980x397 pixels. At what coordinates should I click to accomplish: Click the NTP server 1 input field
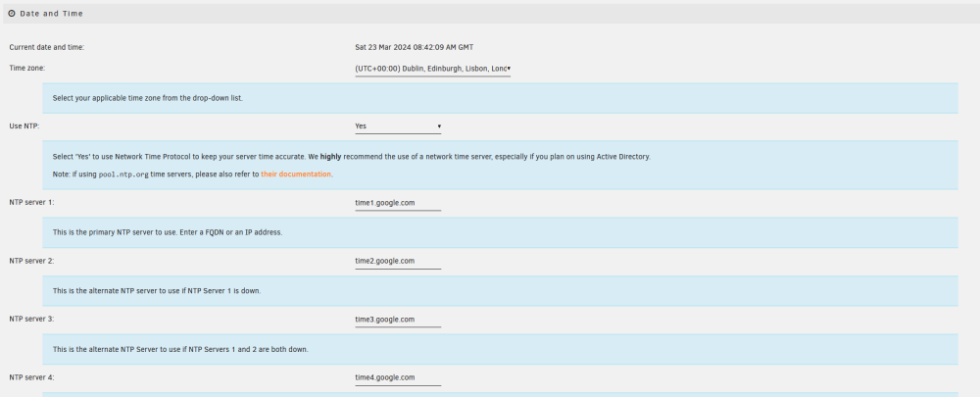[398, 203]
